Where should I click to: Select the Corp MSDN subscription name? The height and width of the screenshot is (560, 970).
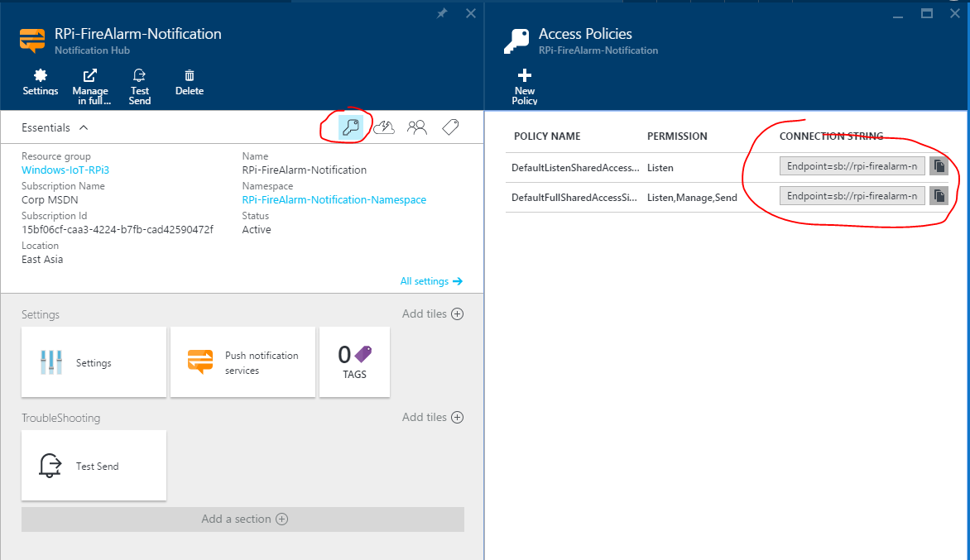point(50,199)
